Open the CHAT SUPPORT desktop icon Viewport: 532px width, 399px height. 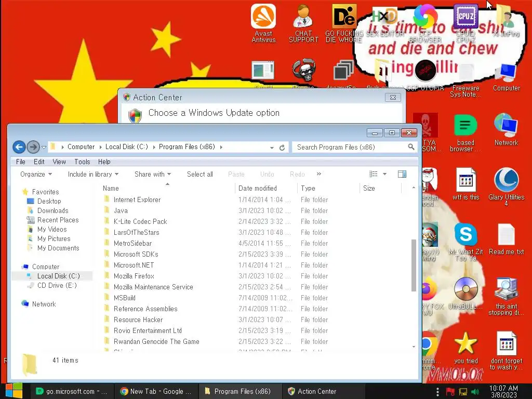(x=303, y=23)
